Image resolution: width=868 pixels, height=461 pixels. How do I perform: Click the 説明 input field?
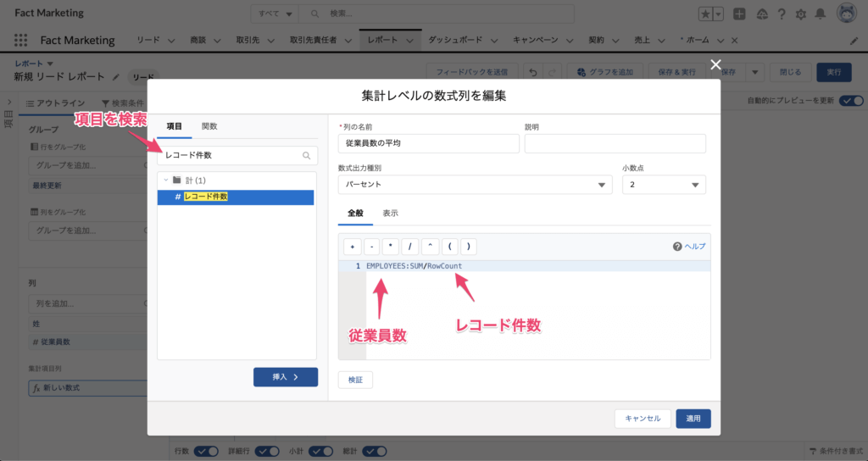pyautogui.click(x=615, y=143)
